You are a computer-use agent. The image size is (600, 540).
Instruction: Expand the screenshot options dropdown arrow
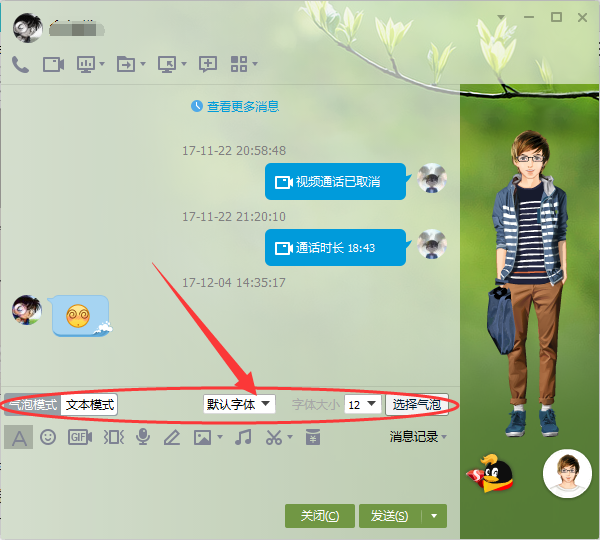pos(290,436)
